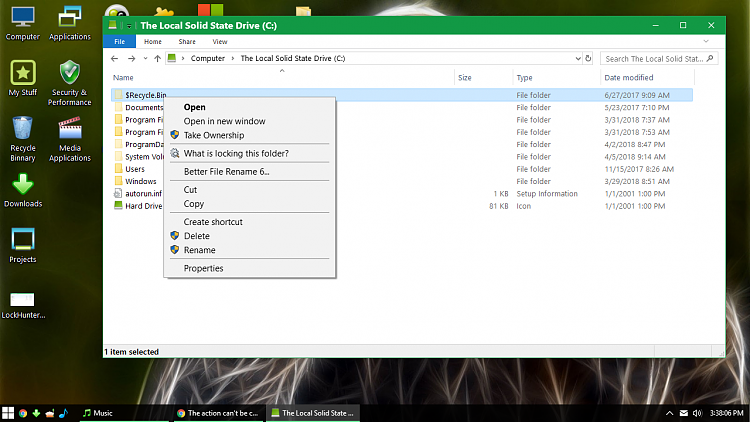Screen dimensions: 750x422
Task: Click the Windows Start button
Action: click(x=8, y=413)
